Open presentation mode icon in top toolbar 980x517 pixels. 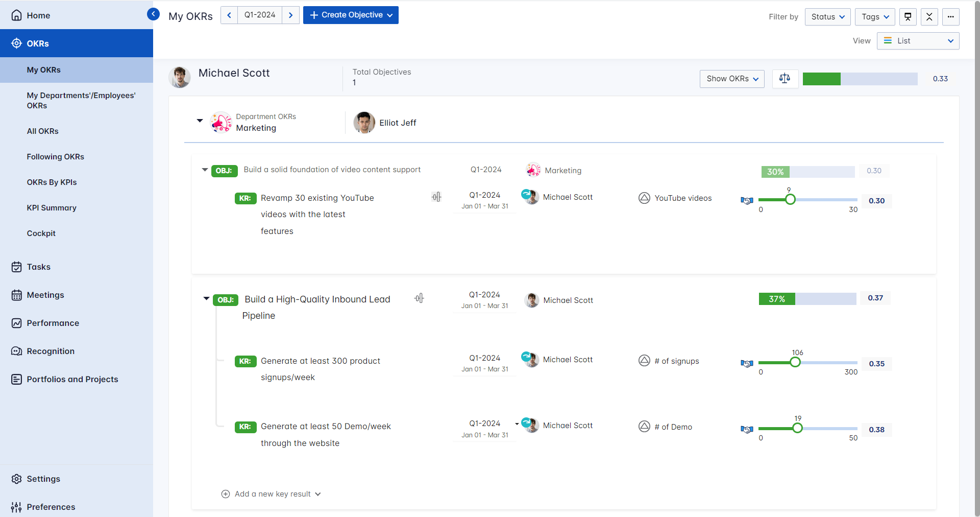click(908, 17)
